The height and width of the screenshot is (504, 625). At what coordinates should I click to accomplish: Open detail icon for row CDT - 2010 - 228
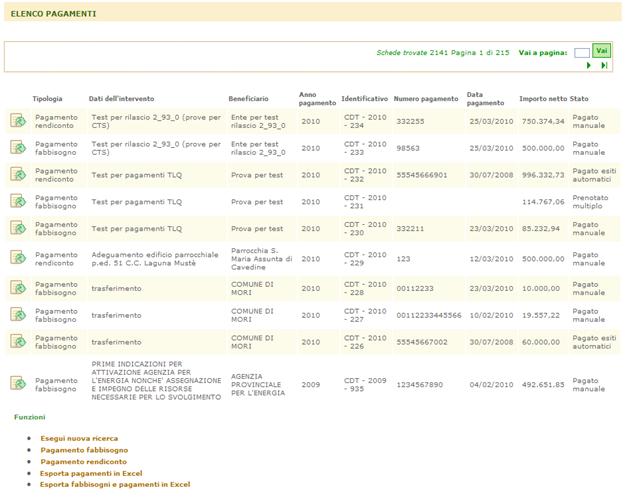pyautogui.click(x=18, y=287)
